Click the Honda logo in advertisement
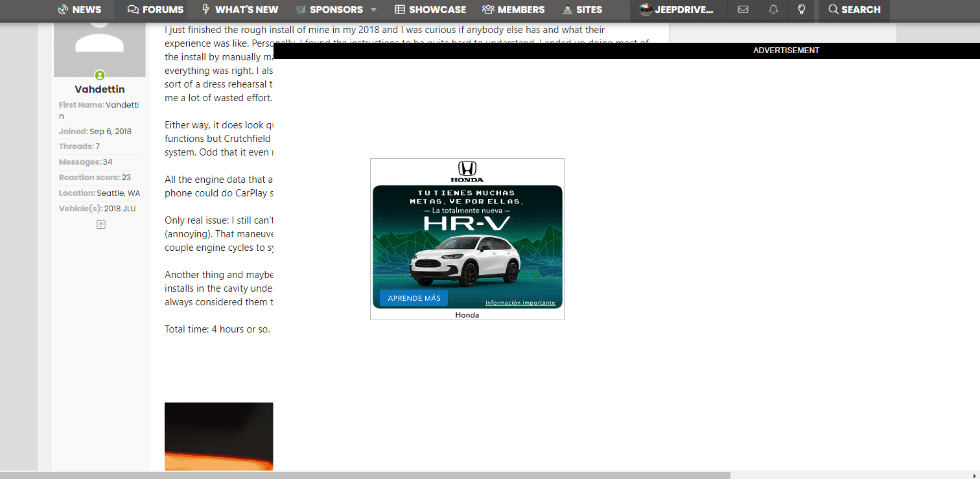 tap(467, 172)
